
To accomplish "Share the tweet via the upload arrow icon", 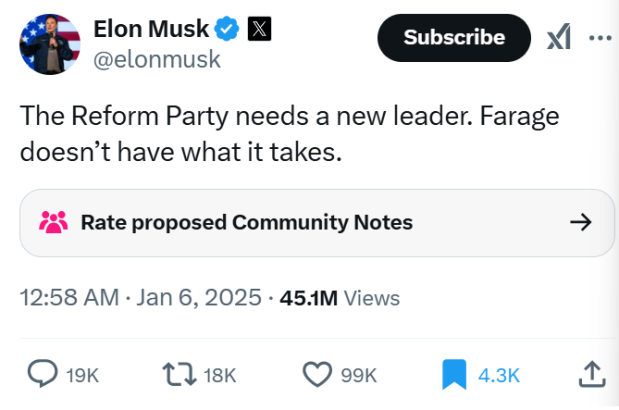I will [590, 374].
